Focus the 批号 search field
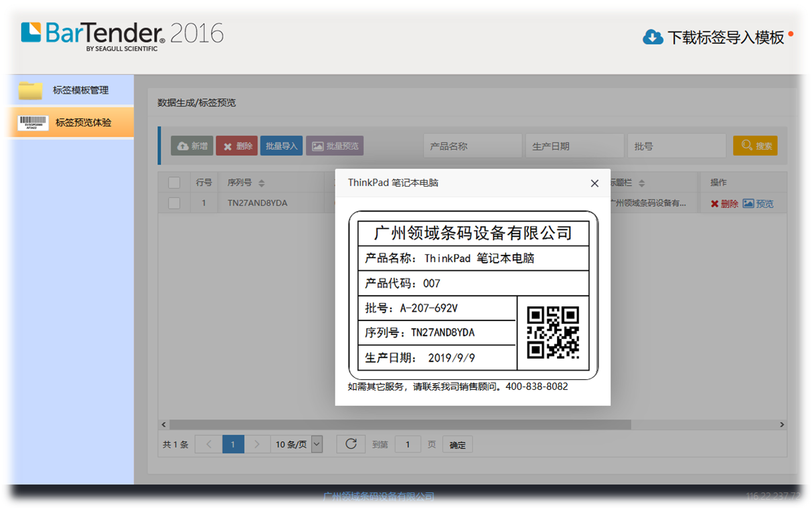812x509 pixels. coord(677,146)
